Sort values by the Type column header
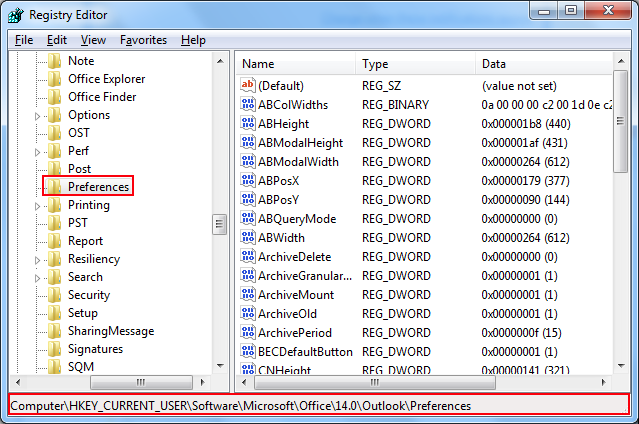Screen dimensions: 639x424 pos(416,64)
